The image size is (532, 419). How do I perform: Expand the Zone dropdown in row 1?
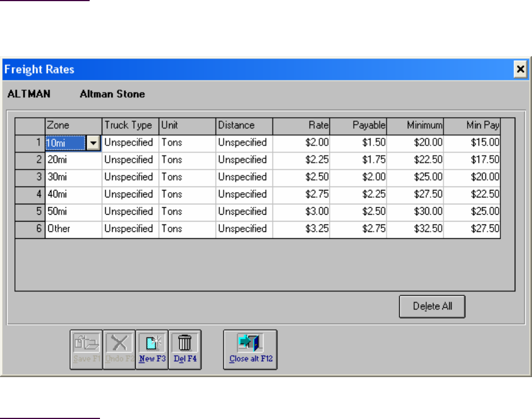(x=93, y=142)
